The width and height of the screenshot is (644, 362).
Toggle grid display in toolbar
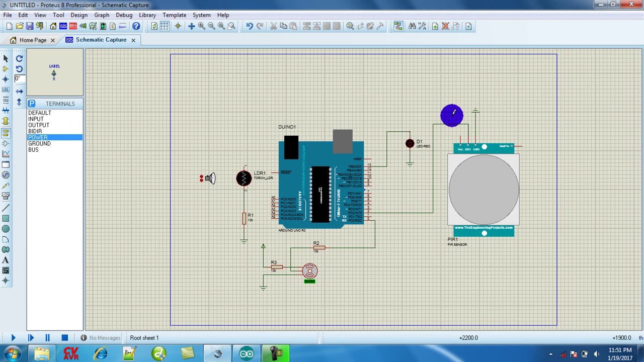pos(165,26)
